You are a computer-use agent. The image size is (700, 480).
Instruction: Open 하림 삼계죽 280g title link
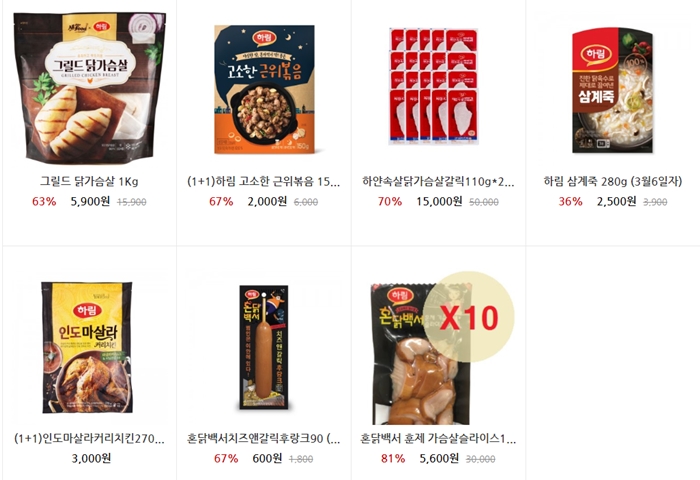[x=612, y=181]
